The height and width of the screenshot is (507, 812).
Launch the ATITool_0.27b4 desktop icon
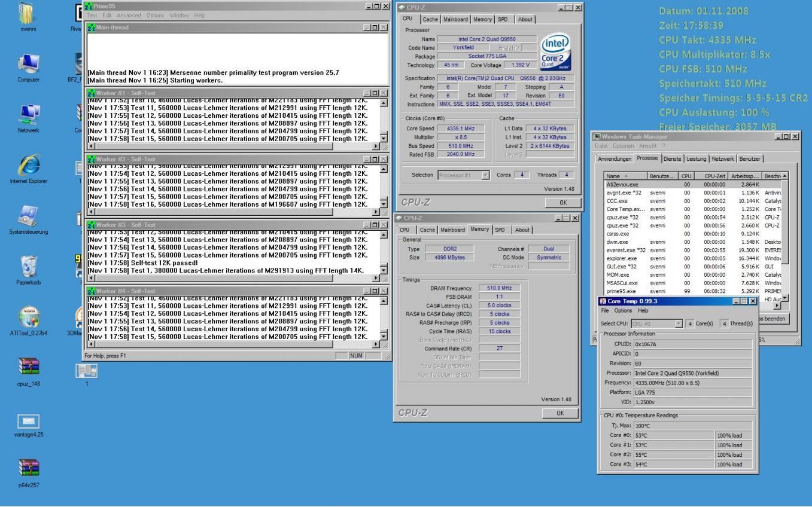[29, 317]
